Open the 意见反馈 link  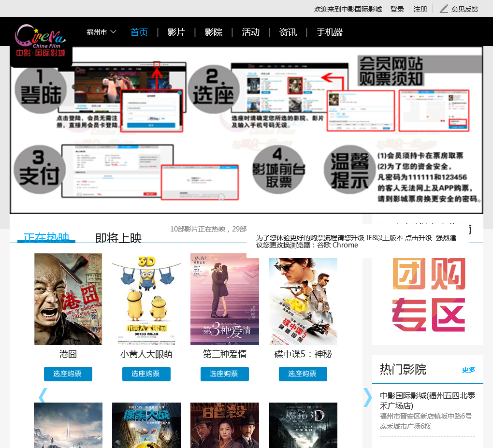click(x=464, y=9)
